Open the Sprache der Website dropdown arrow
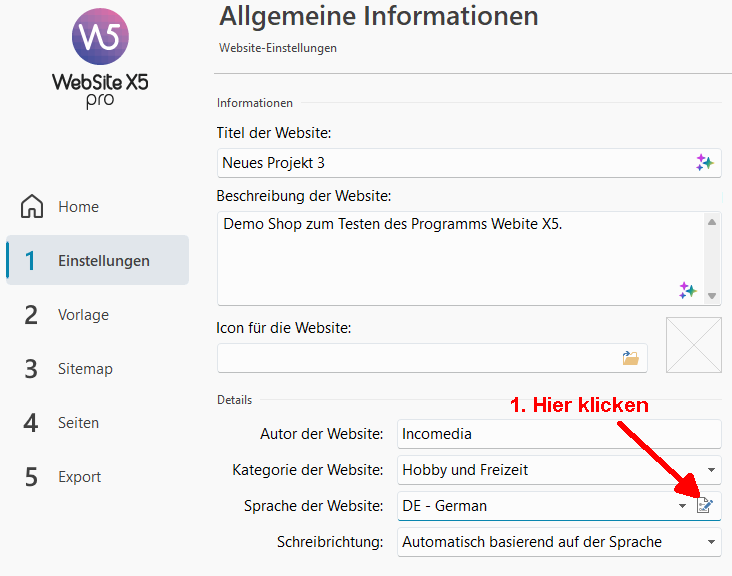 tap(683, 506)
